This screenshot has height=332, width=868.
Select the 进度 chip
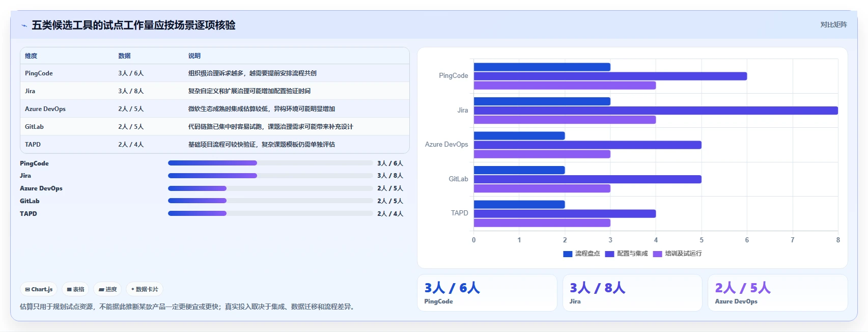108,289
